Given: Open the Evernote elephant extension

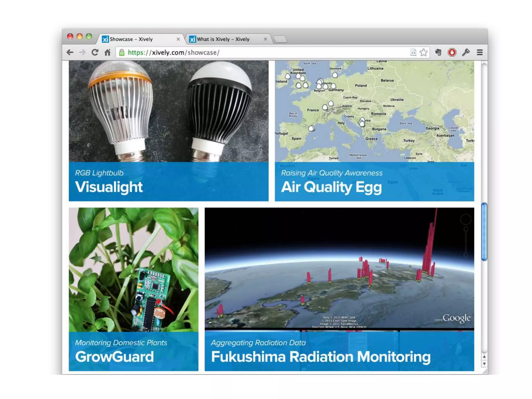Looking at the screenshot, I should (438, 53).
